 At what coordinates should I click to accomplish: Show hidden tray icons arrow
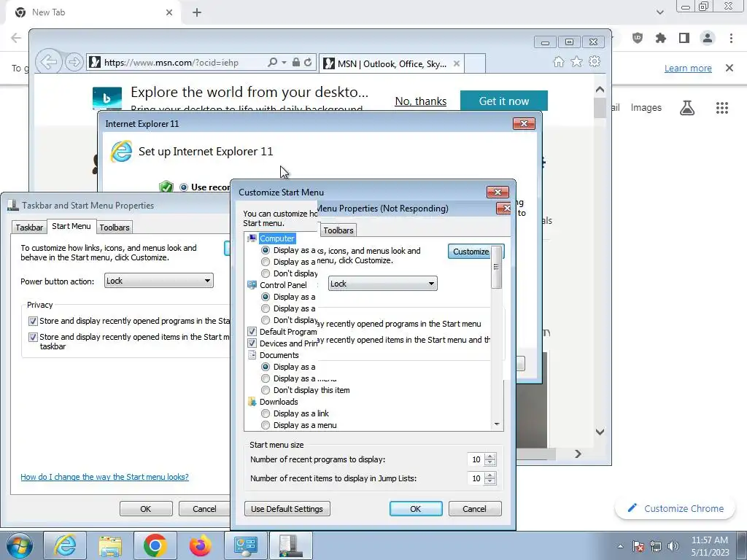coord(620,546)
